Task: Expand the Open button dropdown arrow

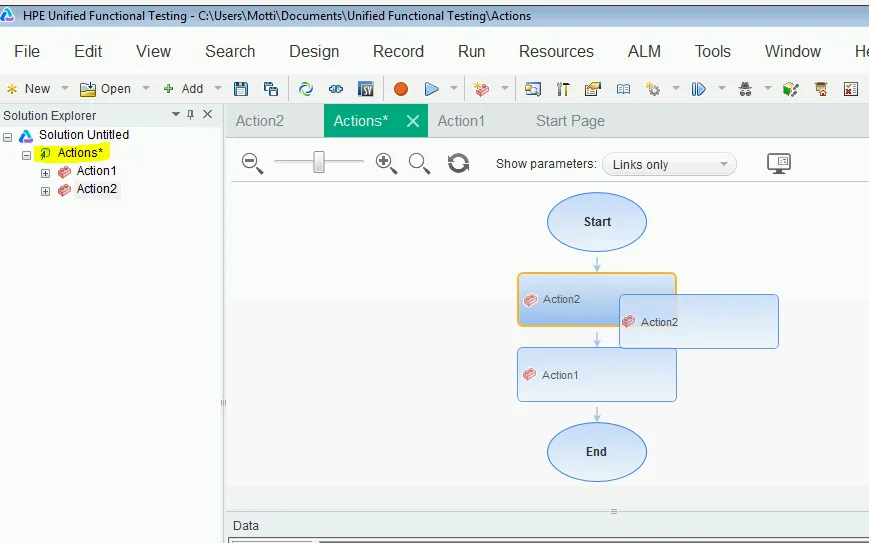Action: pyautogui.click(x=146, y=88)
